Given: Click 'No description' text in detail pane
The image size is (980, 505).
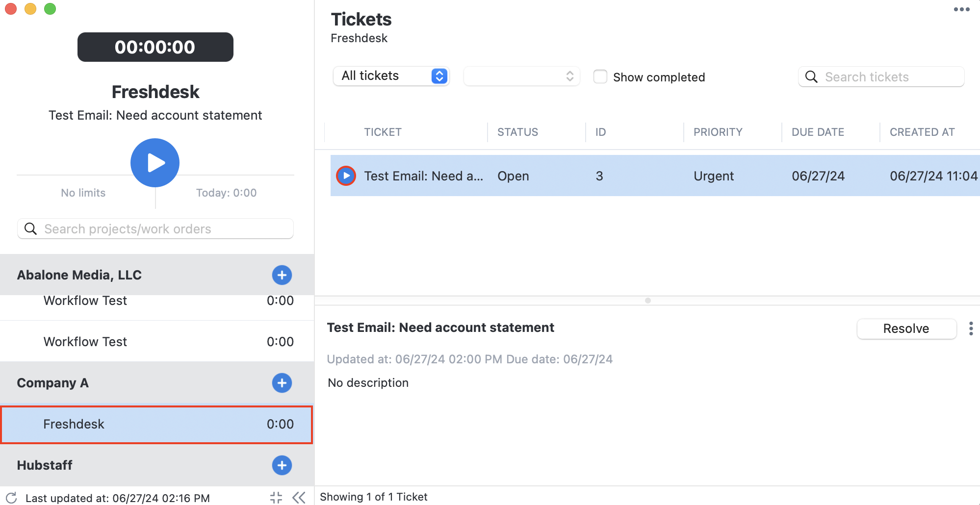Looking at the screenshot, I should [368, 383].
